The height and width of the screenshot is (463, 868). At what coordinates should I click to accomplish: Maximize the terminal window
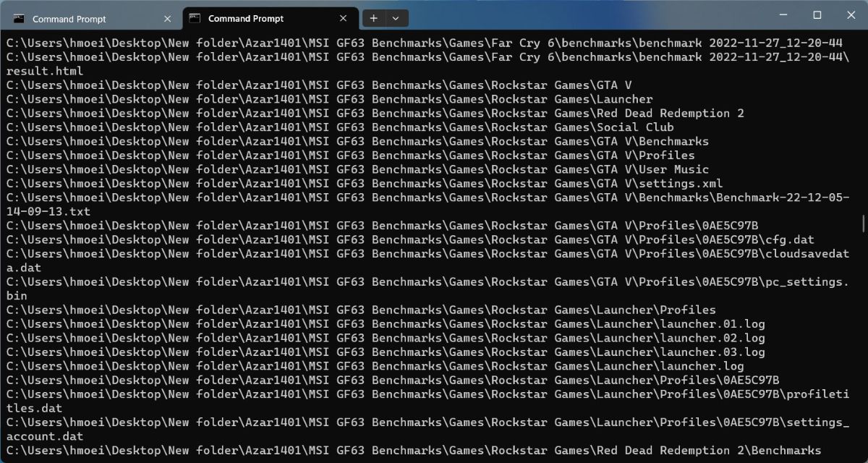click(817, 14)
